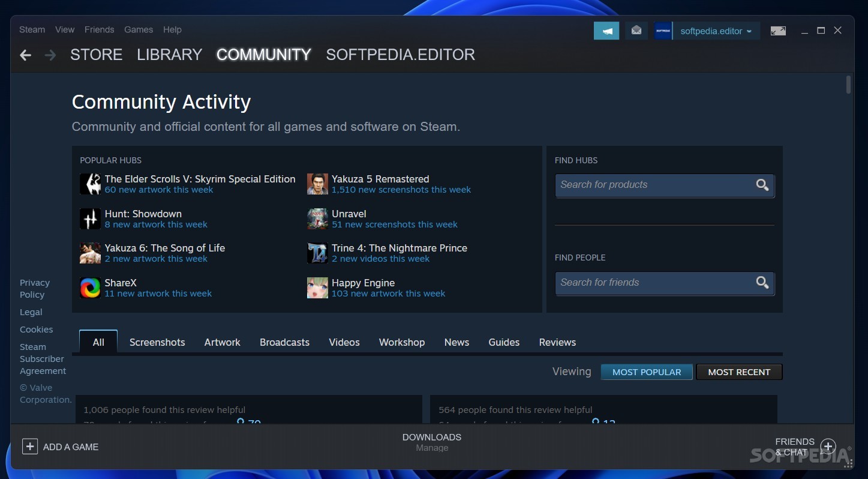Click the Yakuza 6 hub icon
This screenshot has height=479, width=868.
[91, 253]
